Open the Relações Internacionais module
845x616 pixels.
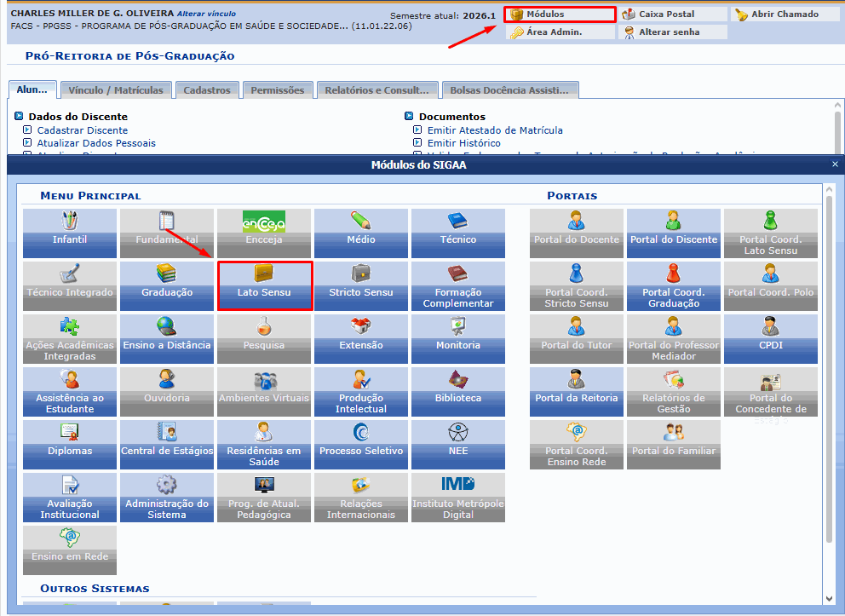click(360, 498)
